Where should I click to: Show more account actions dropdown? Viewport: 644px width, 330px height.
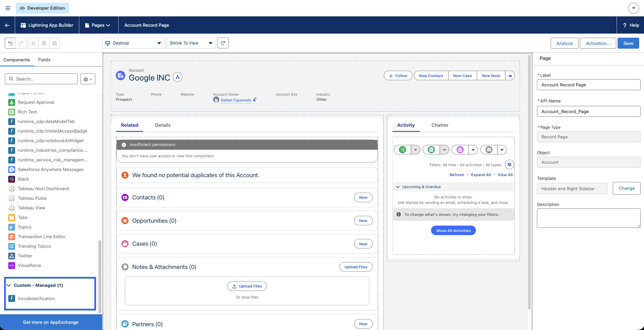coord(510,76)
